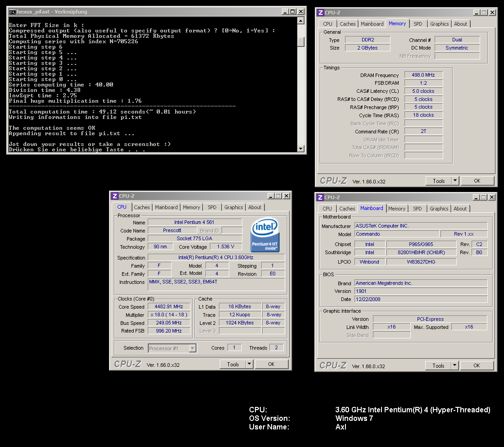Click the cmd icon in hexus_pifast title bar

[12, 12]
